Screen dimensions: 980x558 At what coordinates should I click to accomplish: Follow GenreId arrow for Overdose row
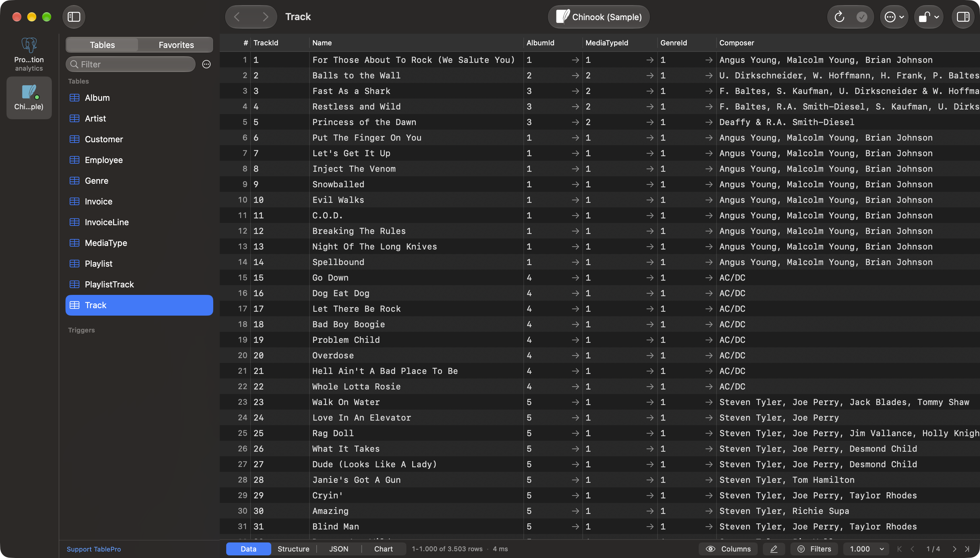click(x=709, y=355)
